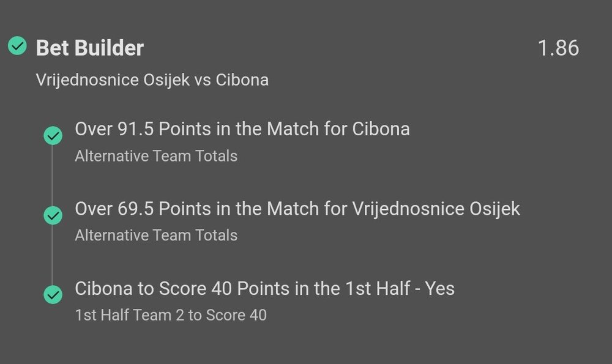Click the green checkmark beside Bet Builder
This screenshot has width=612, height=364.
[x=17, y=46]
